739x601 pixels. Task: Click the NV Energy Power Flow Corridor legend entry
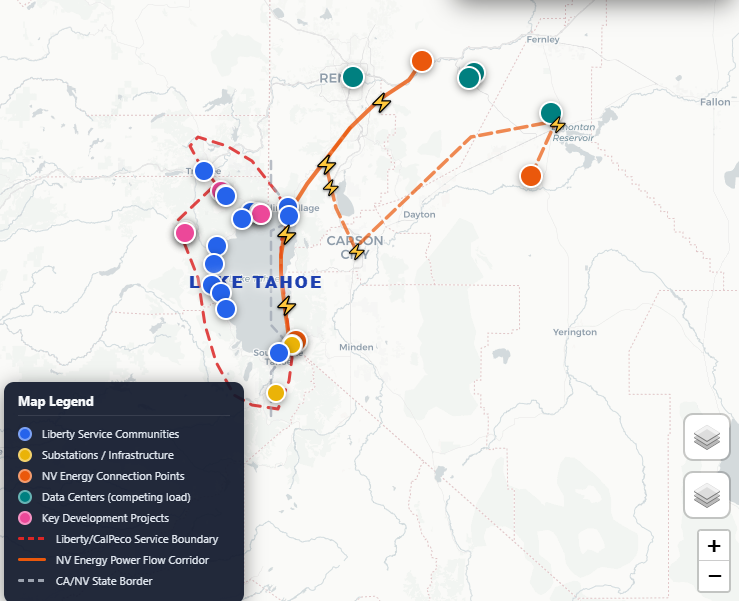point(113,560)
